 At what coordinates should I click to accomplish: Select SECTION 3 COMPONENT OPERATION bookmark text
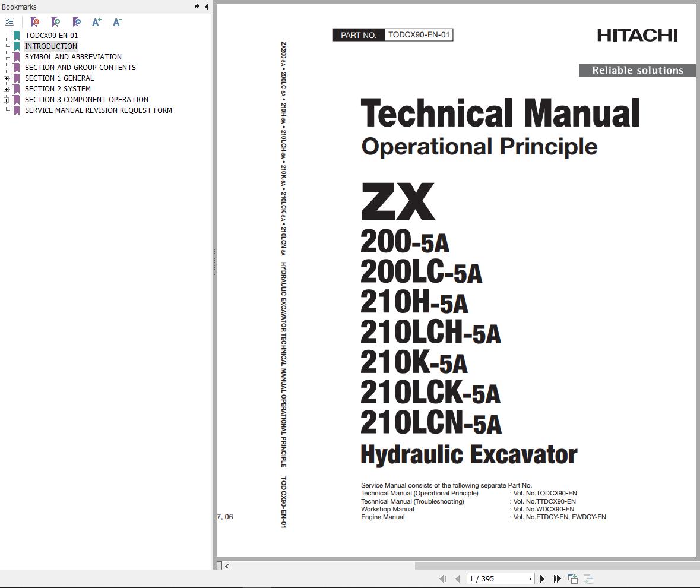(x=87, y=100)
